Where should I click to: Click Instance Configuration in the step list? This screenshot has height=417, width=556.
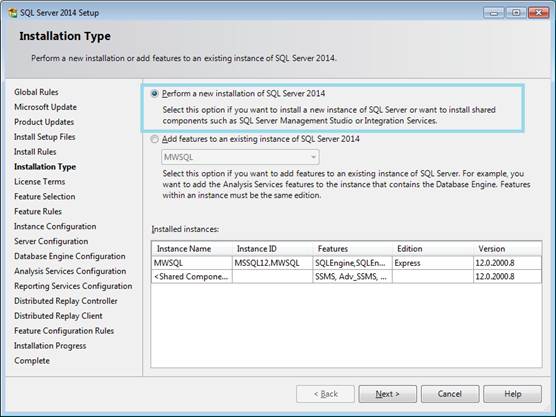(55, 226)
